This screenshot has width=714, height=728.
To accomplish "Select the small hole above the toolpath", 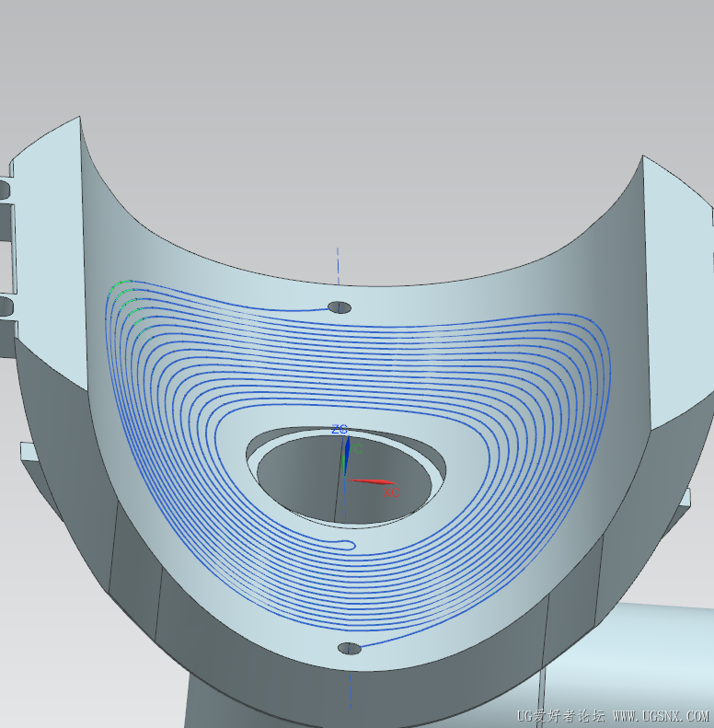I will point(340,306).
